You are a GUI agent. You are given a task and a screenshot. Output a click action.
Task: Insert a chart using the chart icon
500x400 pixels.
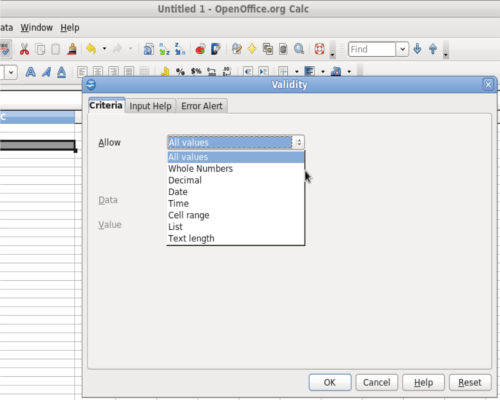pos(200,49)
